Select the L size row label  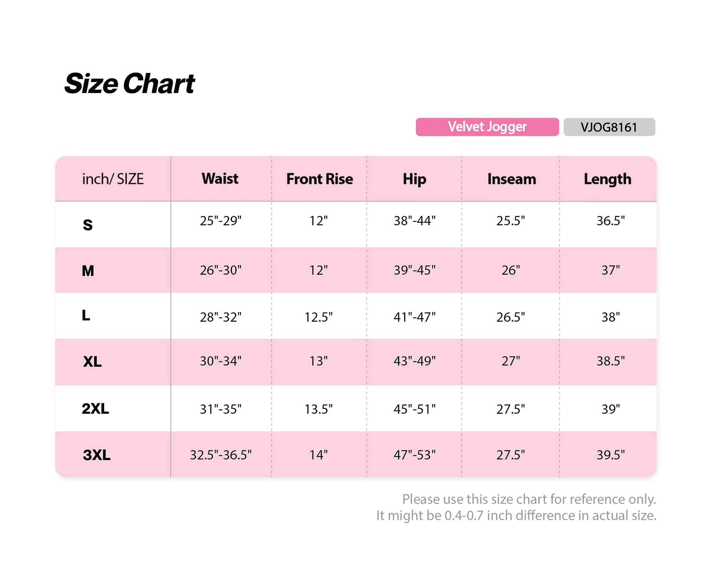(x=86, y=316)
